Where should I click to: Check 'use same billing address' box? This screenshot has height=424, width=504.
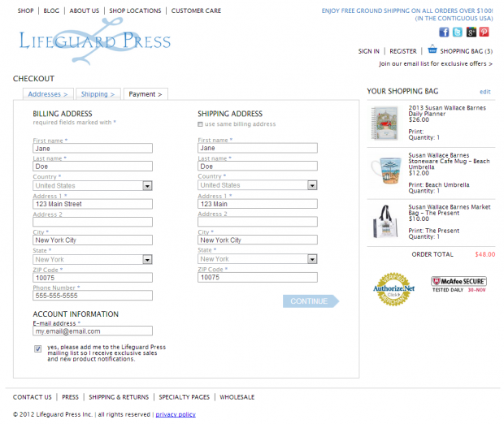[x=200, y=124]
